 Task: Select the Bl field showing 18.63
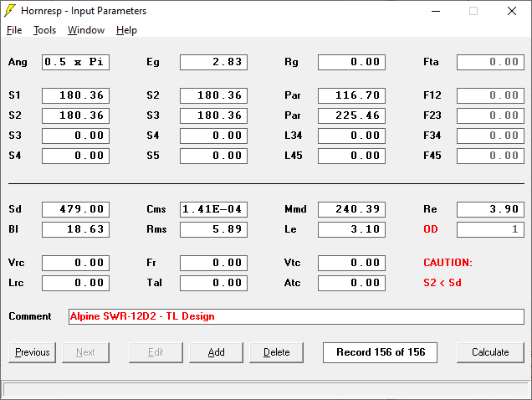point(75,229)
